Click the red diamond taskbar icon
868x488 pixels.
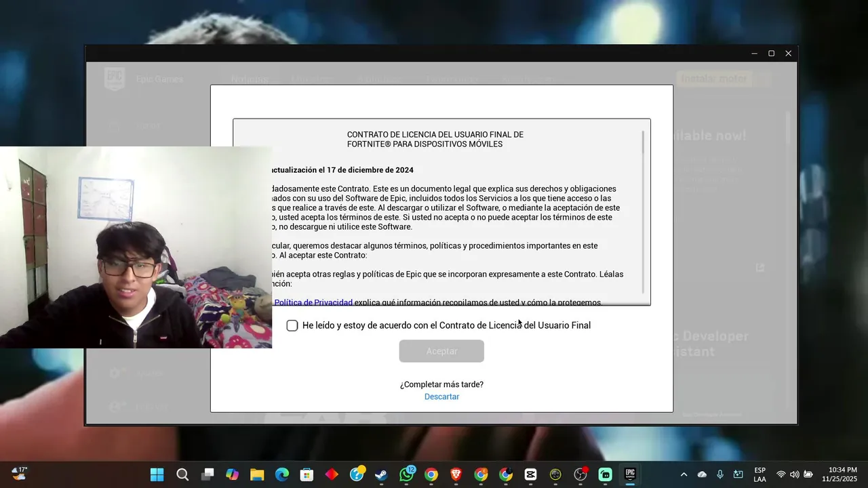[x=332, y=474]
